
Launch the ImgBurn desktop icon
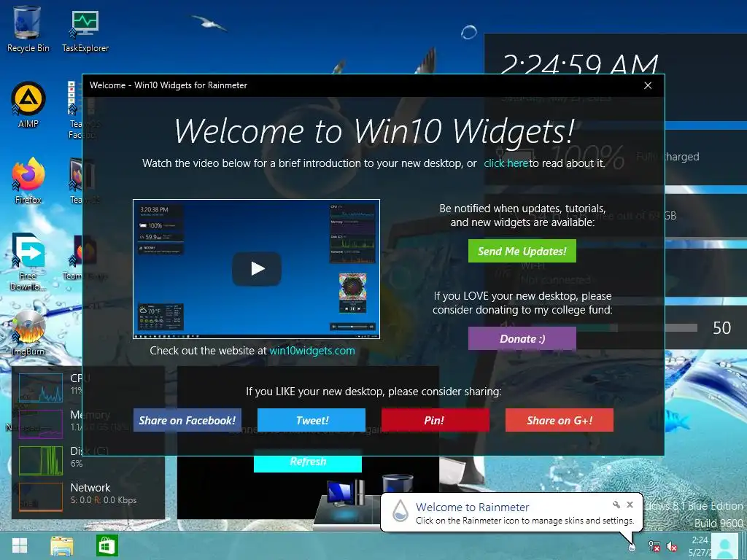click(x=28, y=332)
